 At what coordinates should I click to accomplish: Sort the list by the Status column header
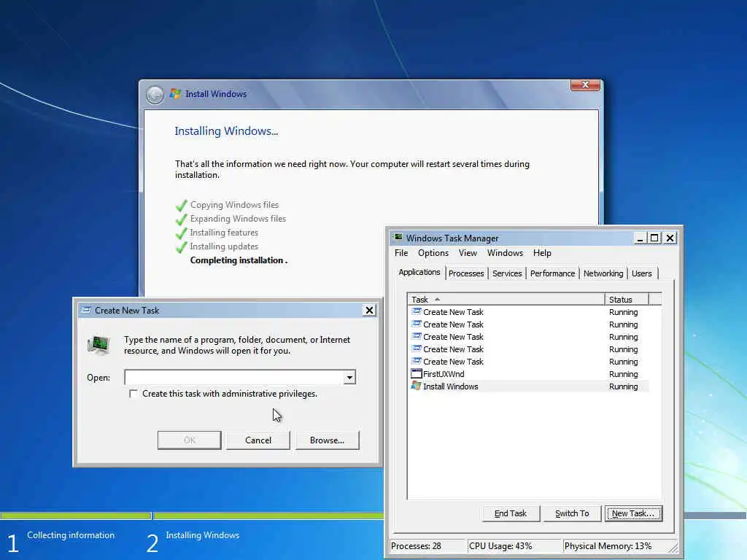click(627, 300)
